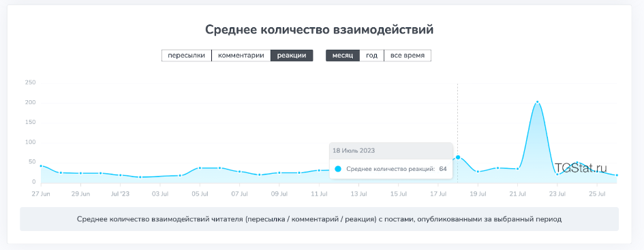Viewport: 644px width, 250px height.
Task: Click the description note below the chart
Action: coord(319,219)
